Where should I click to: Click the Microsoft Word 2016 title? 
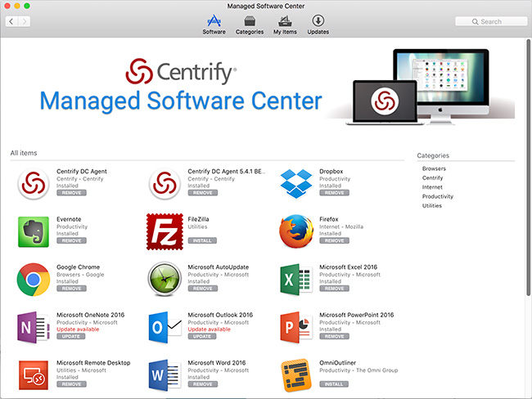(217, 363)
